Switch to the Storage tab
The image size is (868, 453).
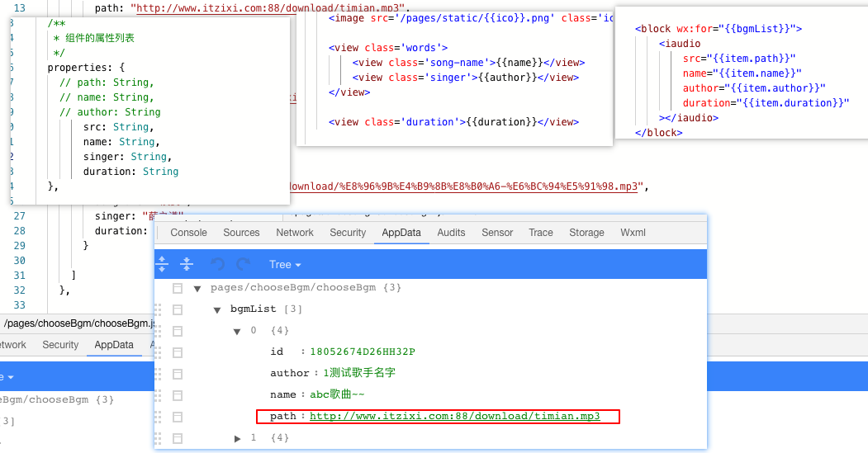coord(586,233)
